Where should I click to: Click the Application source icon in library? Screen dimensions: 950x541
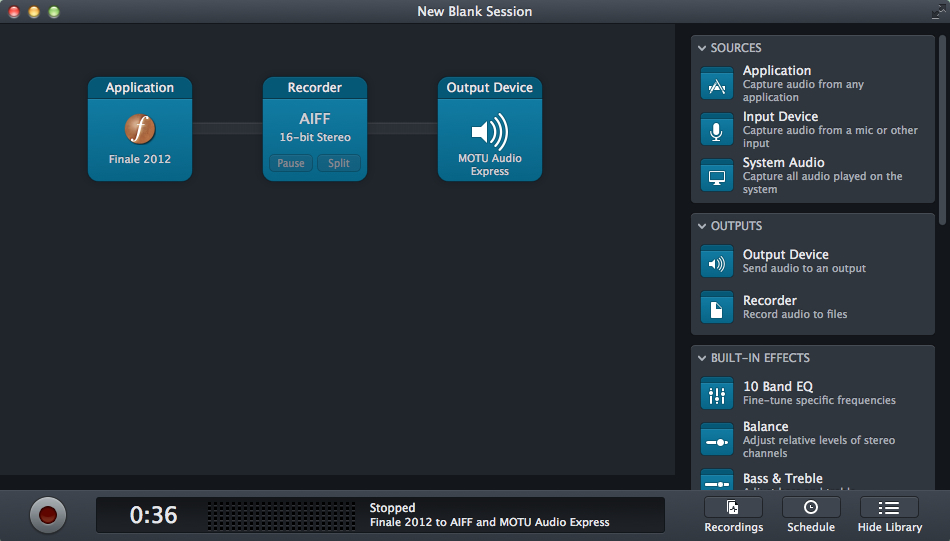click(717, 84)
